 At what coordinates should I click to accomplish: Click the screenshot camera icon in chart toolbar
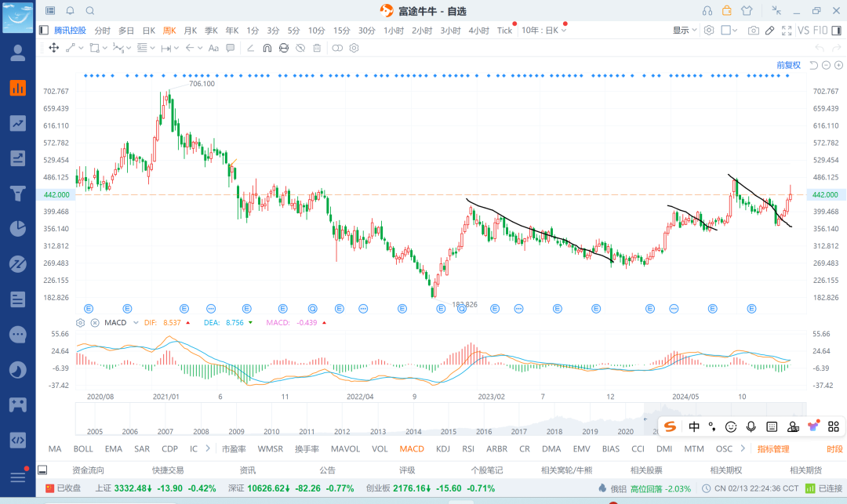tap(753, 31)
